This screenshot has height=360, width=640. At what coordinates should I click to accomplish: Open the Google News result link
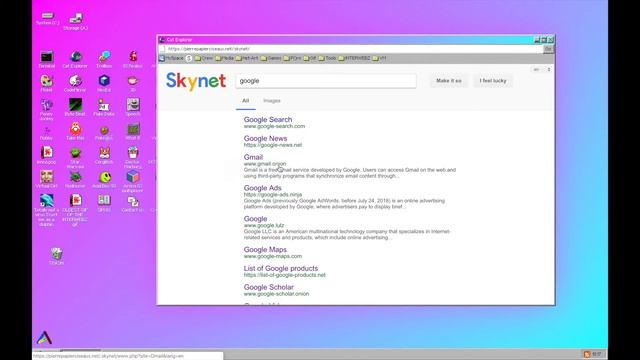click(x=265, y=138)
